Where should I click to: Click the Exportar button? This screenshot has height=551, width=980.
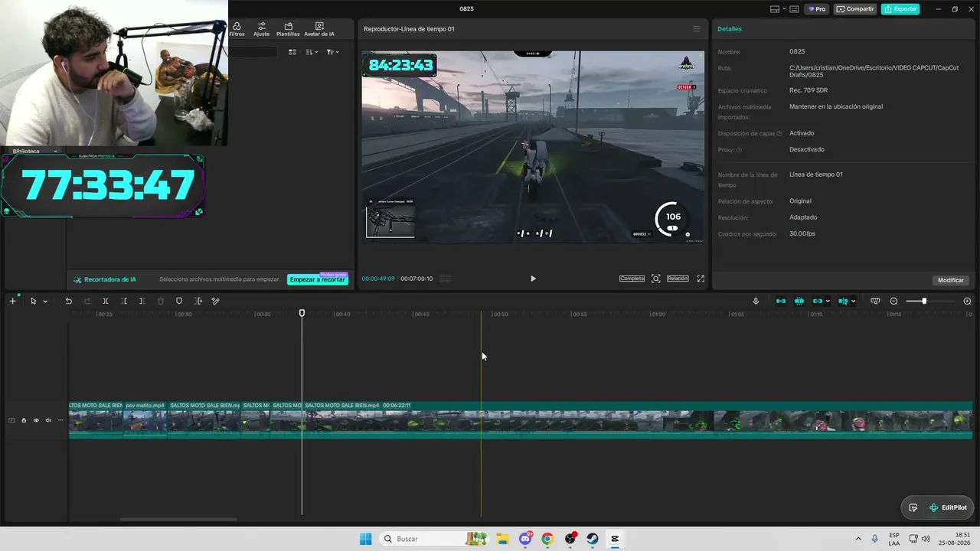[900, 9]
